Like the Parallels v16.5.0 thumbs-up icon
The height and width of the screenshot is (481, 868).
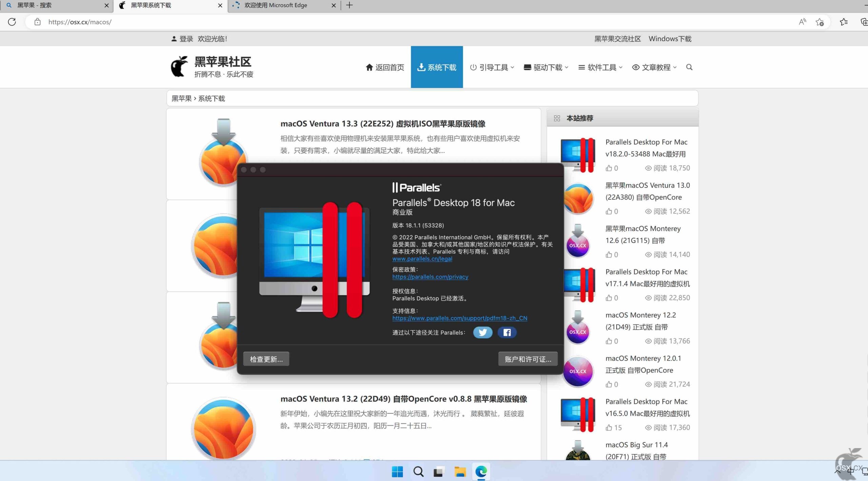click(609, 427)
